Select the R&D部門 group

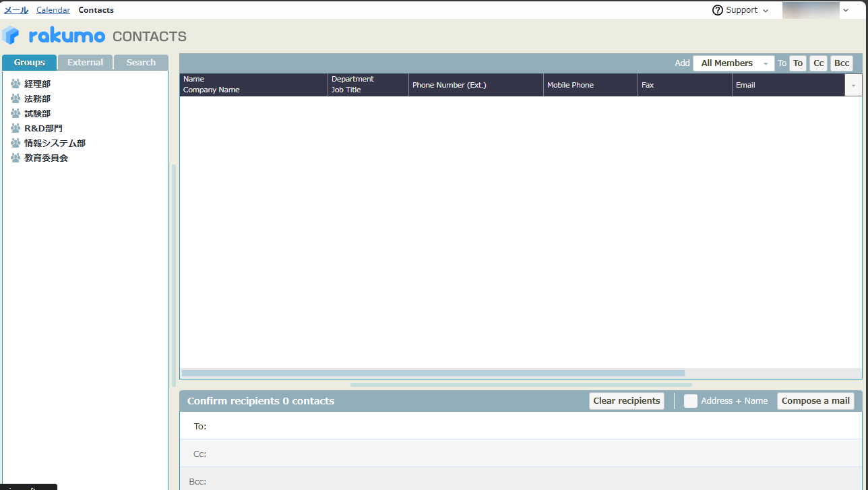pyautogui.click(x=43, y=128)
